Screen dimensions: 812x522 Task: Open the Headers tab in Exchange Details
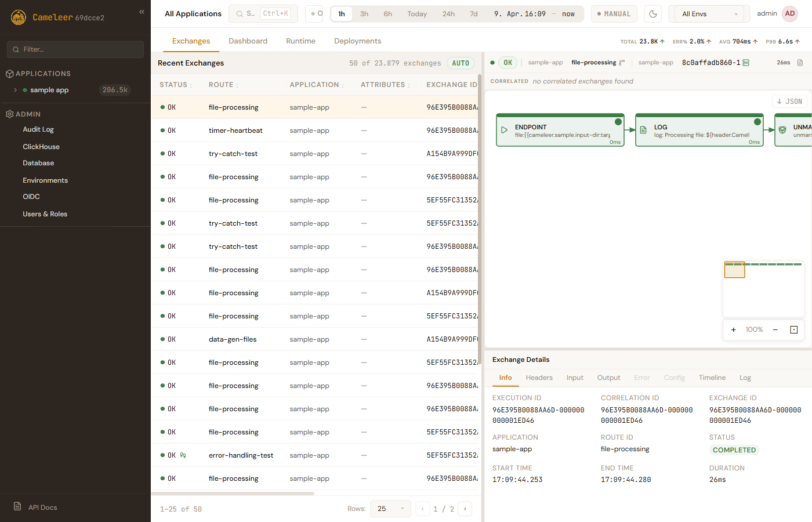(x=539, y=378)
